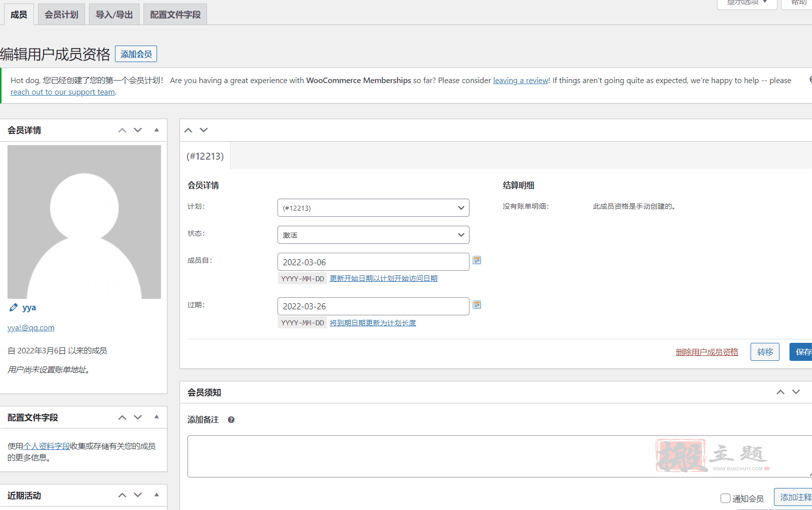The width and height of the screenshot is (812, 510).
Task: Move 会员须知 panel up
Action: click(780, 392)
